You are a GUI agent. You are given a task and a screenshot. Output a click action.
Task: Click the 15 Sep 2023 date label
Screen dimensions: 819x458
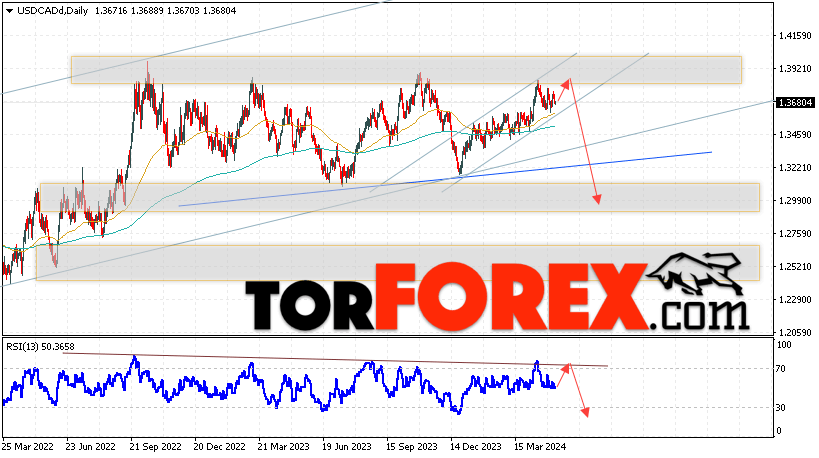pyautogui.click(x=412, y=447)
